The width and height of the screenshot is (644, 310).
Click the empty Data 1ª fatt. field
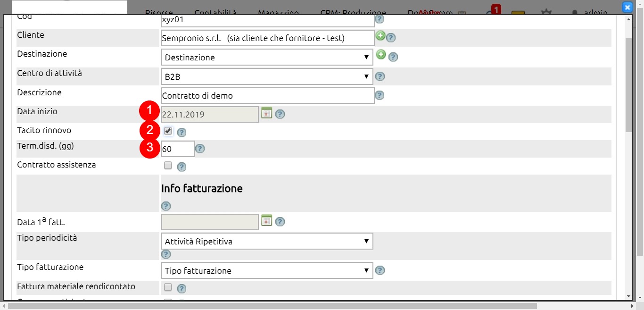[210, 221]
